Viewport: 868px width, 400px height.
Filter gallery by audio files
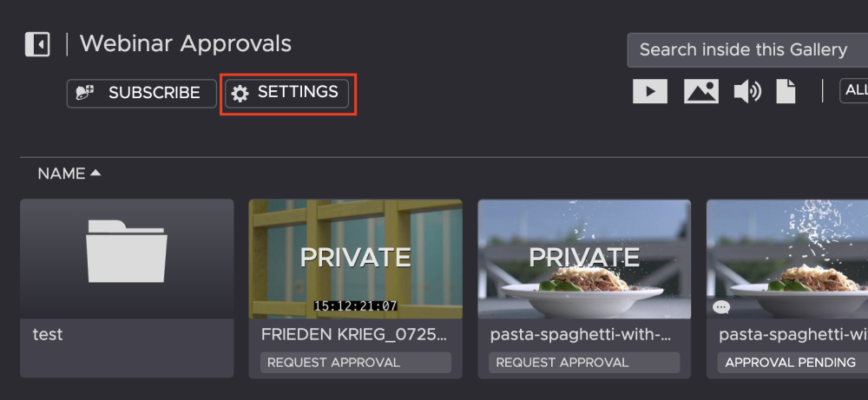tap(746, 91)
